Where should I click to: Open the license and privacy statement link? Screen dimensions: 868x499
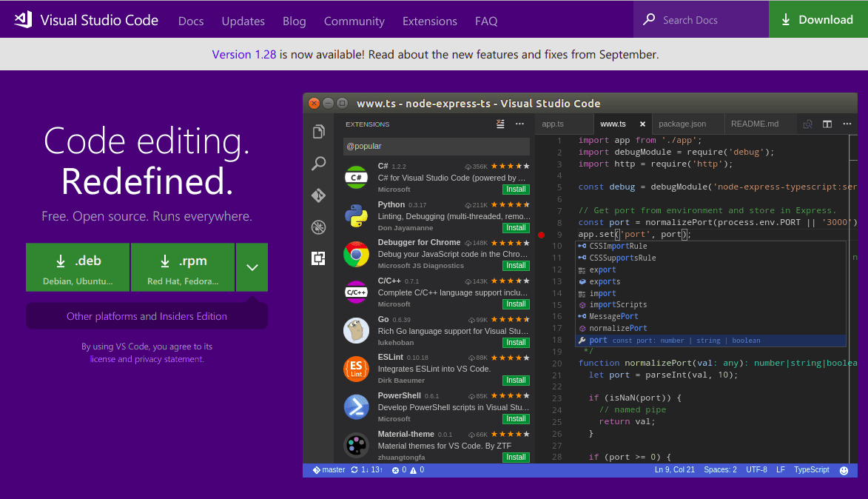147,359
